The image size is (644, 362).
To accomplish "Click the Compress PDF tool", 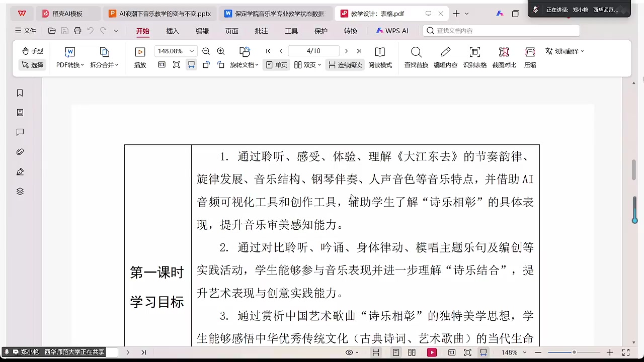I will 530,57.
